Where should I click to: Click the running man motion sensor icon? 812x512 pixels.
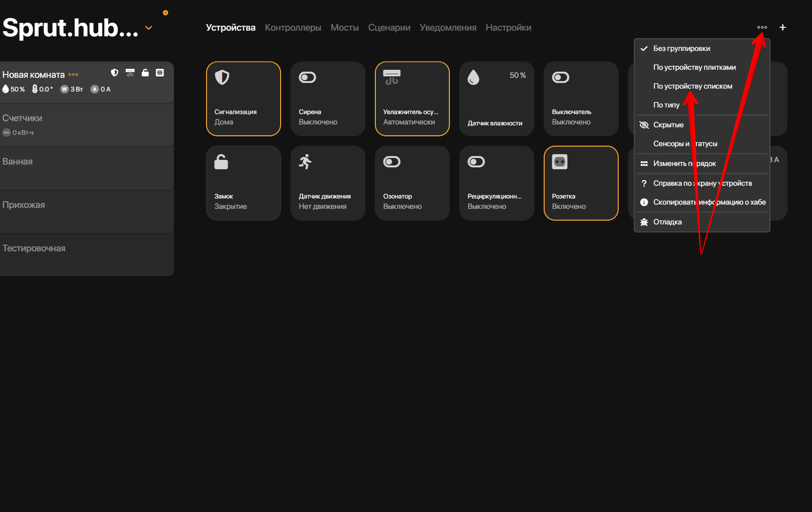coord(306,162)
